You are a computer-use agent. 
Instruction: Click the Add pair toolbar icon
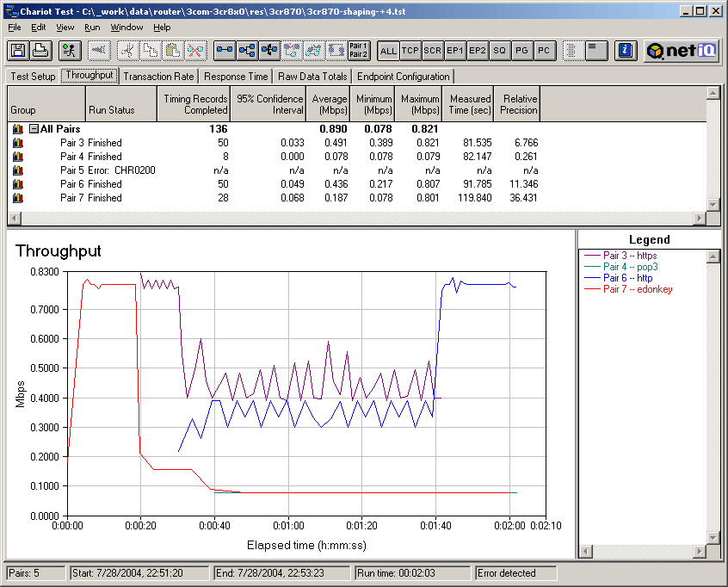click(x=225, y=51)
